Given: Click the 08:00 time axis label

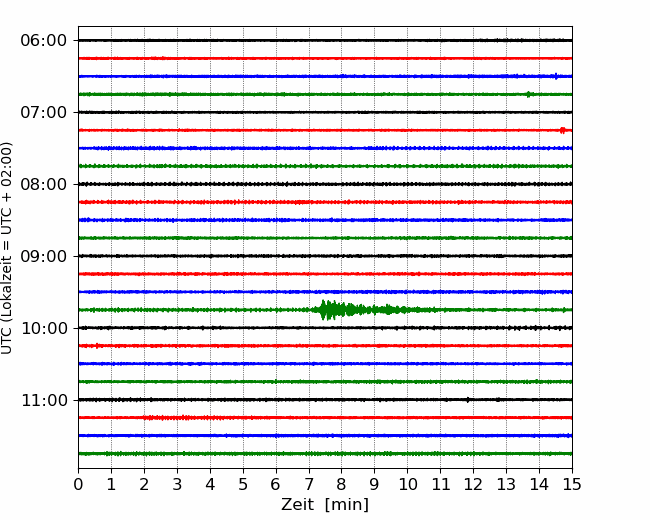Looking at the screenshot, I should click(43, 184).
